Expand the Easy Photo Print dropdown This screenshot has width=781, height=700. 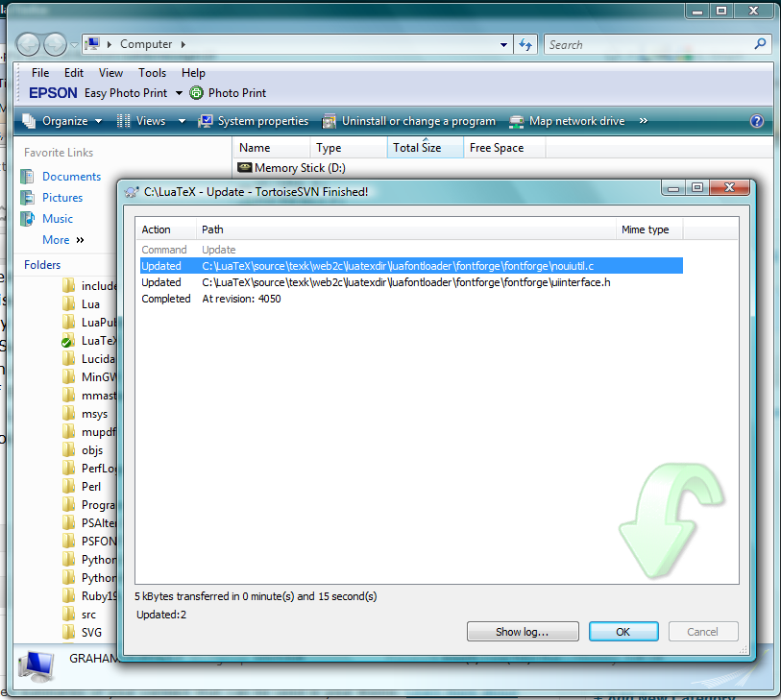click(179, 93)
